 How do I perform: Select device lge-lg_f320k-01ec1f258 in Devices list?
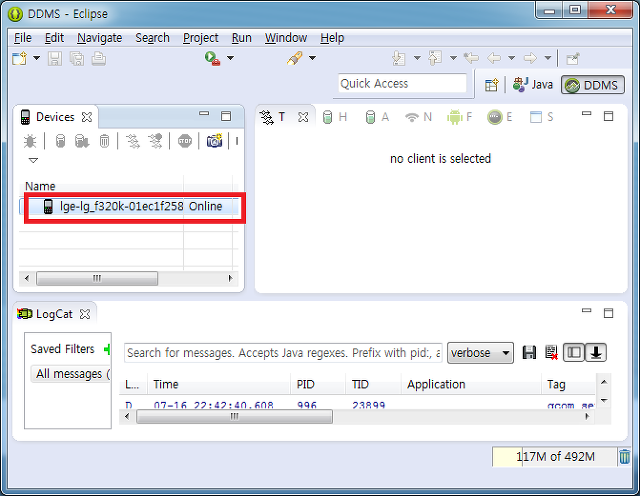[x=129, y=206]
